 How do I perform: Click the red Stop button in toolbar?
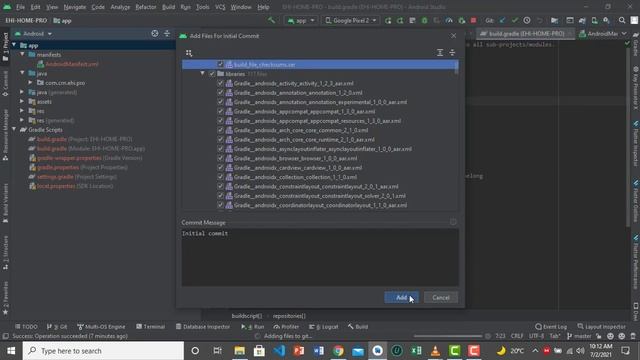473,20
